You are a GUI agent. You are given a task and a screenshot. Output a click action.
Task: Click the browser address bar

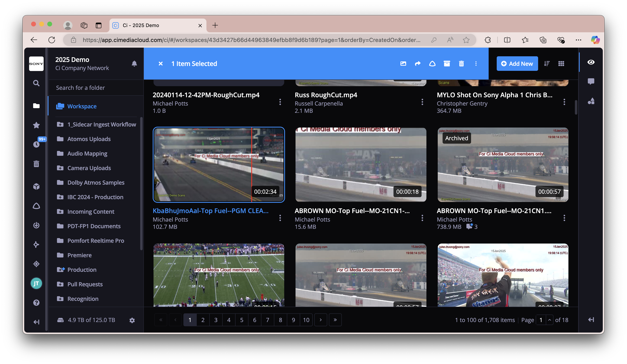[251, 40]
